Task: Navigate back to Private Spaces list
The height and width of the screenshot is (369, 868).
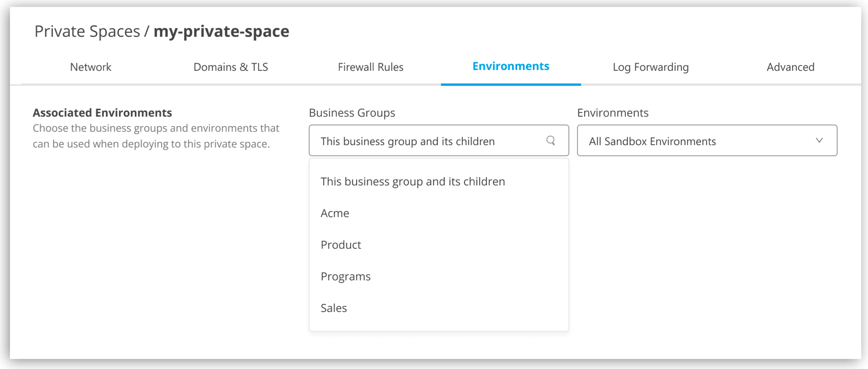Action: pos(86,31)
